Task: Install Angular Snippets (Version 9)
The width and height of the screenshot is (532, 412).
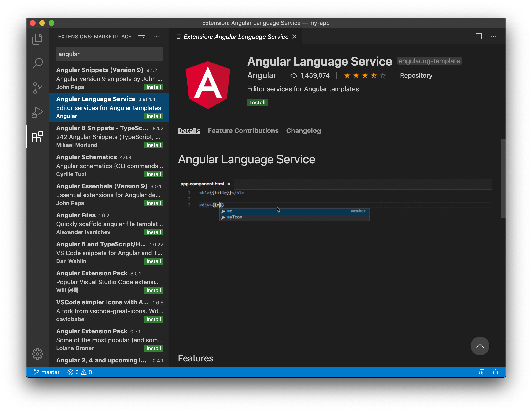Action: coord(153,87)
